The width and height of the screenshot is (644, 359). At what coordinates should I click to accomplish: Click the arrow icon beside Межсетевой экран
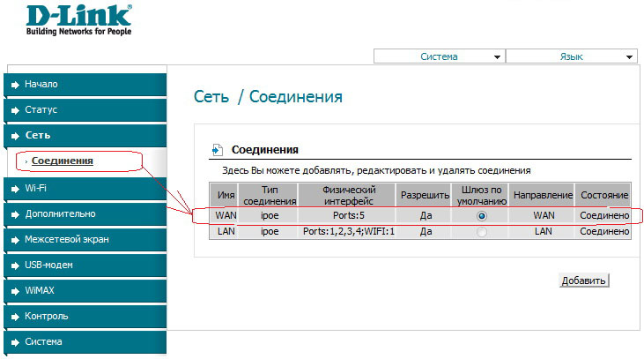pyautogui.click(x=15, y=240)
